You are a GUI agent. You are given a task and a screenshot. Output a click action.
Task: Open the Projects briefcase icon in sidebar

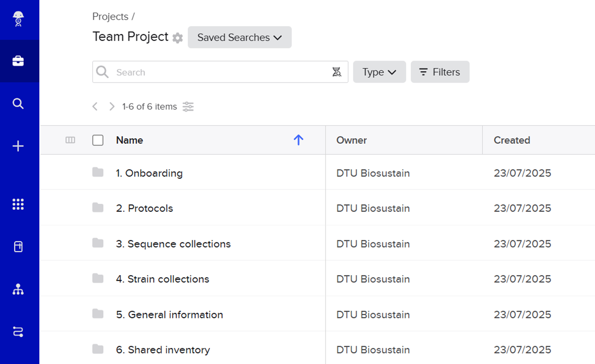(x=18, y=61)
